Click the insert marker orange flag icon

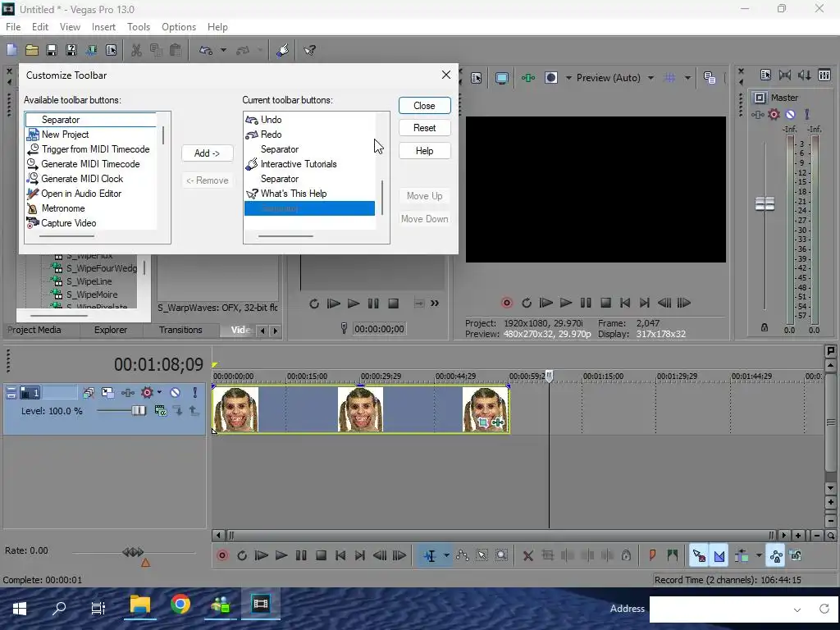coord(652,555)
